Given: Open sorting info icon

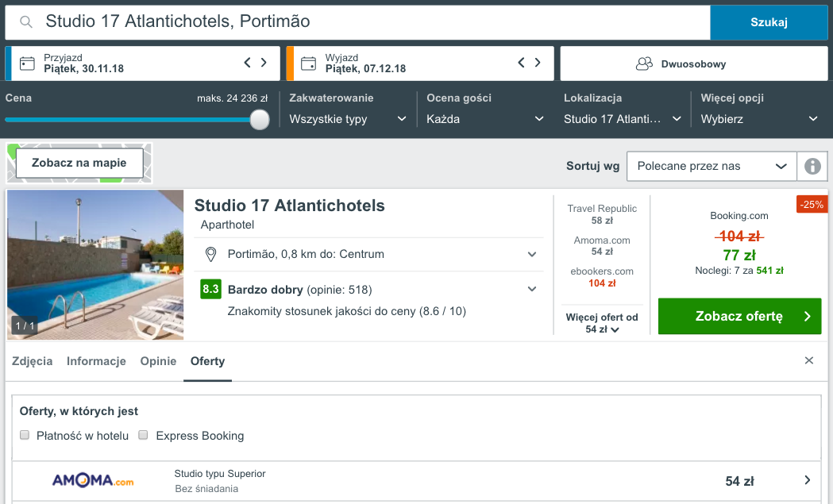Looking at the screenshot, I should [x=812, y=166].
